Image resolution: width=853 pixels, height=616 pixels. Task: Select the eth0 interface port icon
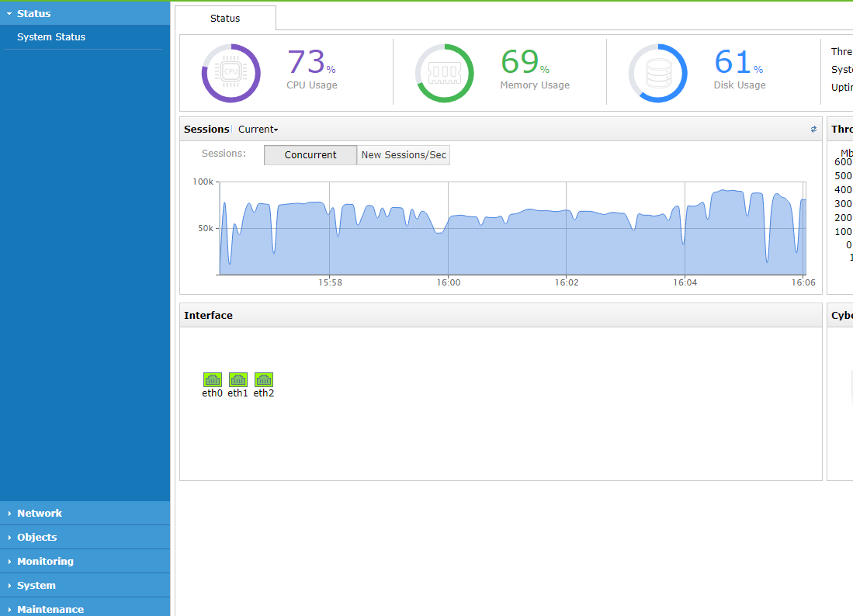point(213,379)
